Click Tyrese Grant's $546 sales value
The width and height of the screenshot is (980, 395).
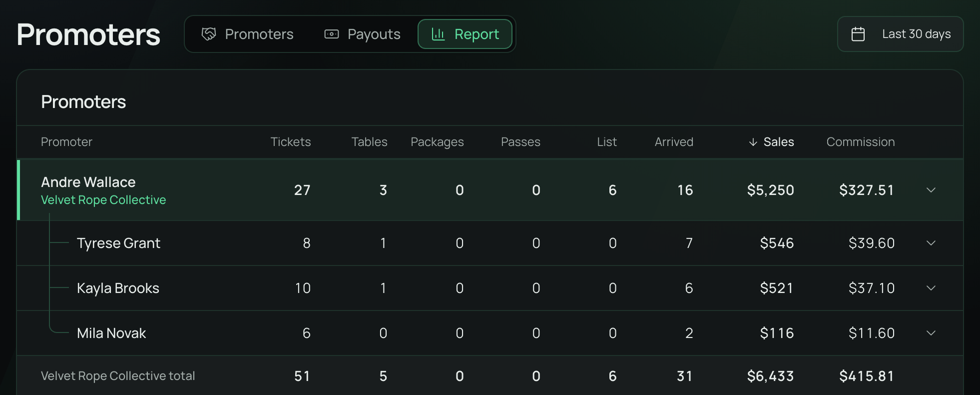coord(777,243)
